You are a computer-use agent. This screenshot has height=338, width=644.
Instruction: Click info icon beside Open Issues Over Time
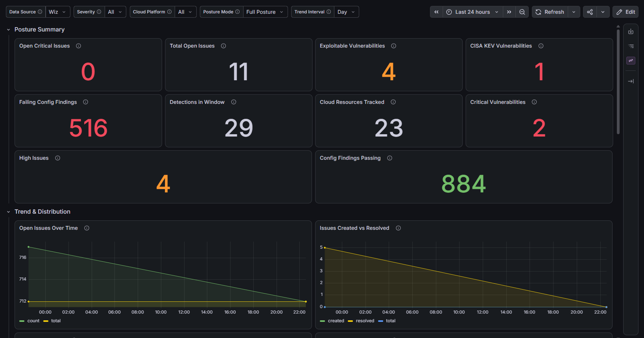(87, 228)
